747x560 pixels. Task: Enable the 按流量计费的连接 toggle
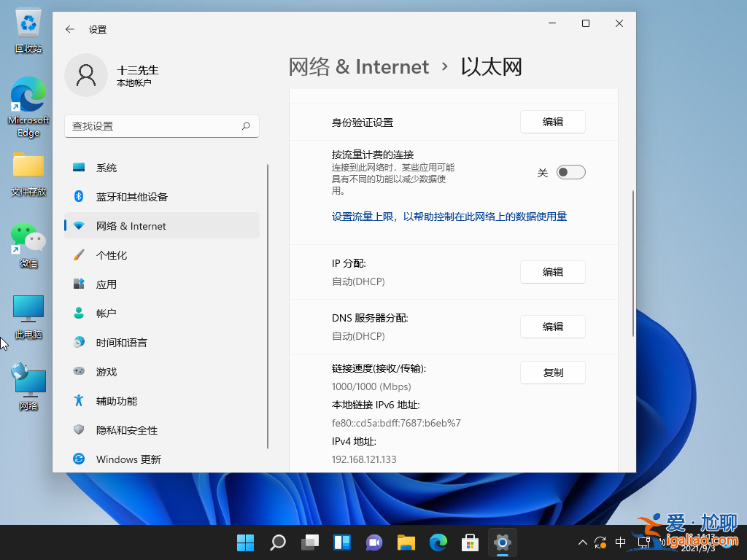pyautogui.click(x=570, y=171)
